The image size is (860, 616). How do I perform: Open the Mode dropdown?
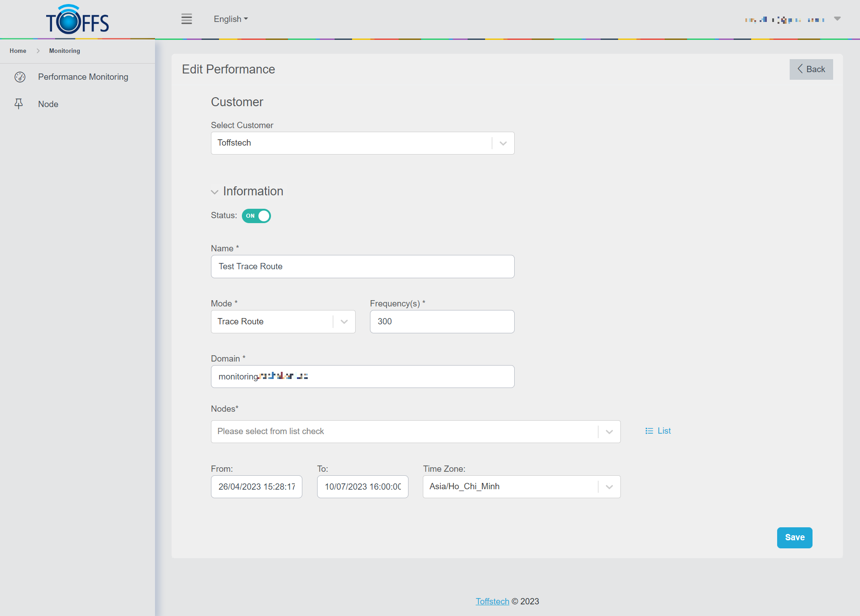click(x=344, y=322)
